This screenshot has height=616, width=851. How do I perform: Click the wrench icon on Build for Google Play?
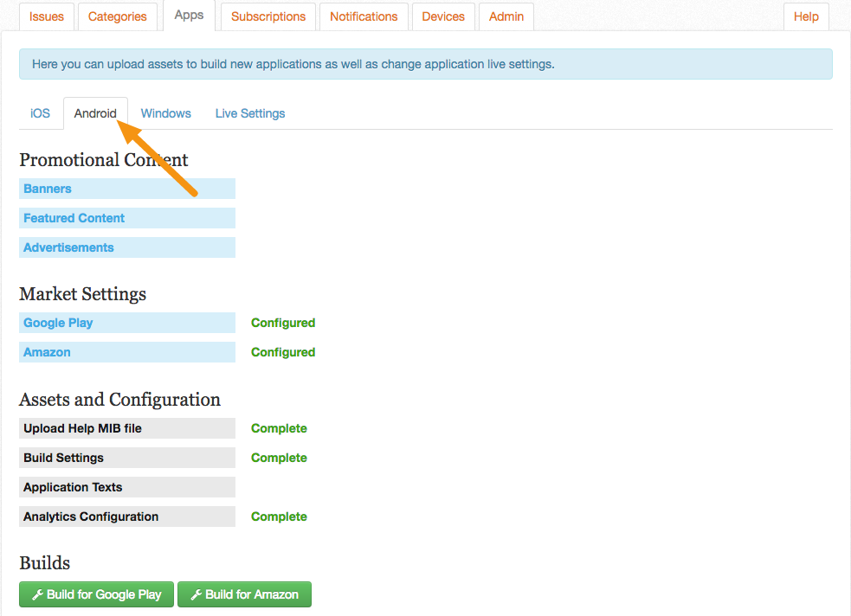click(37, 595)
